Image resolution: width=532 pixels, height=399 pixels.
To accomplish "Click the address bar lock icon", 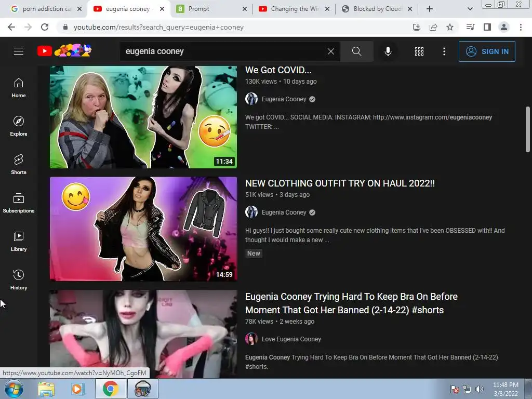I will click(x=65, y=27).
